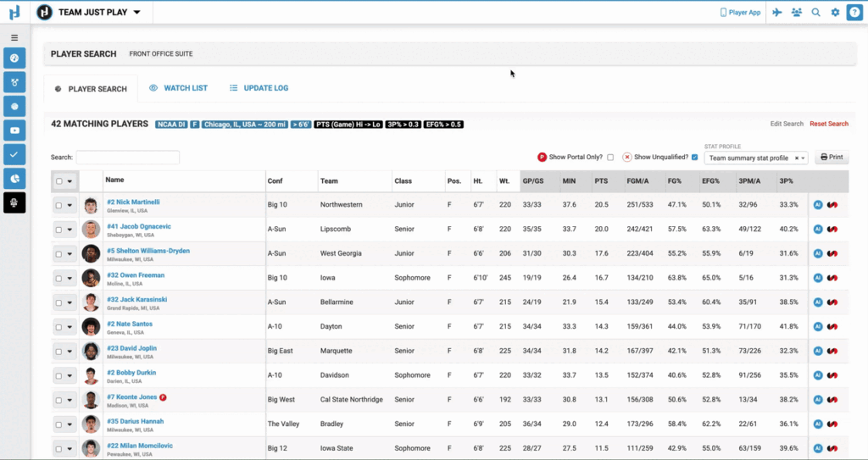Click the checkmark sidebar icon
The image size is (868, 460).
[x=14, y=155]
